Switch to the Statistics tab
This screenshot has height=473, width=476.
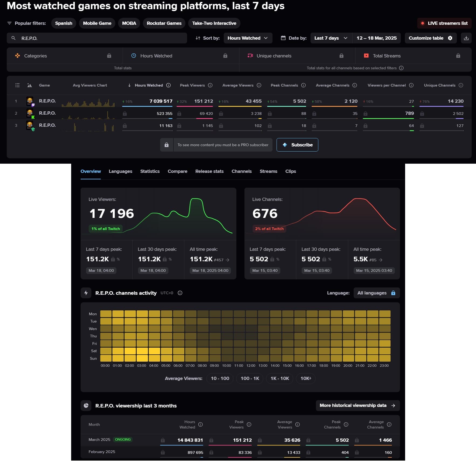[150, 171]
